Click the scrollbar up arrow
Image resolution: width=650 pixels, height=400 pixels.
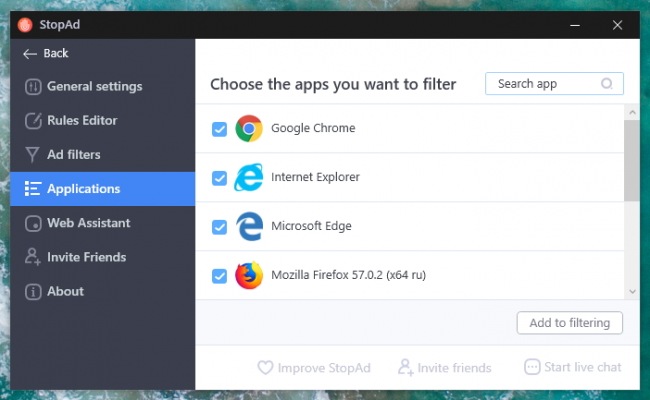[x=632, y=112]
